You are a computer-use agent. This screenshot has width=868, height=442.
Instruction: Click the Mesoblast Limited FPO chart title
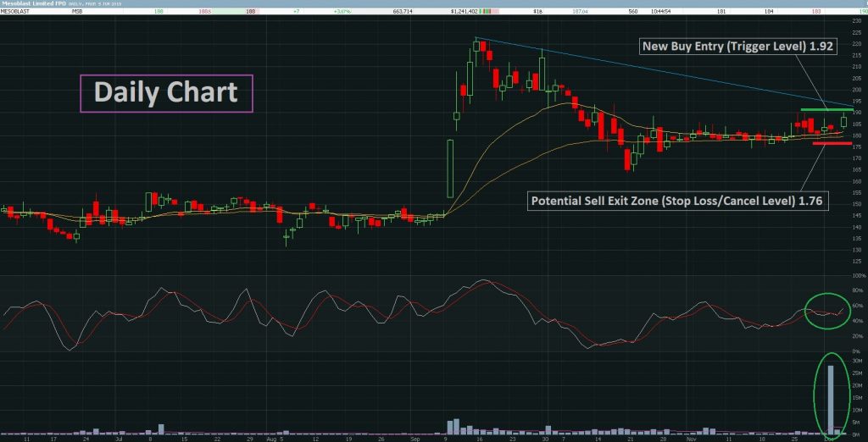(34, 3)
